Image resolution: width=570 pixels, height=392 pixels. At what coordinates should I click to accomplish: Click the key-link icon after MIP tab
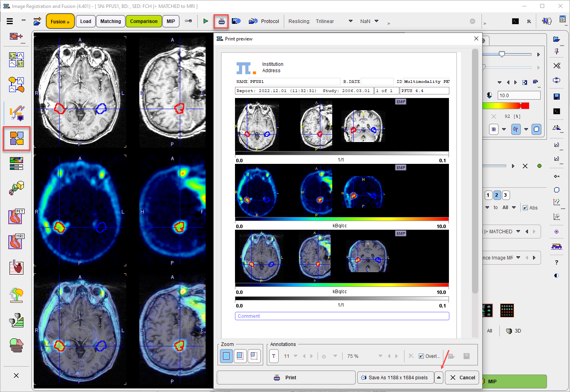point(189,21)
